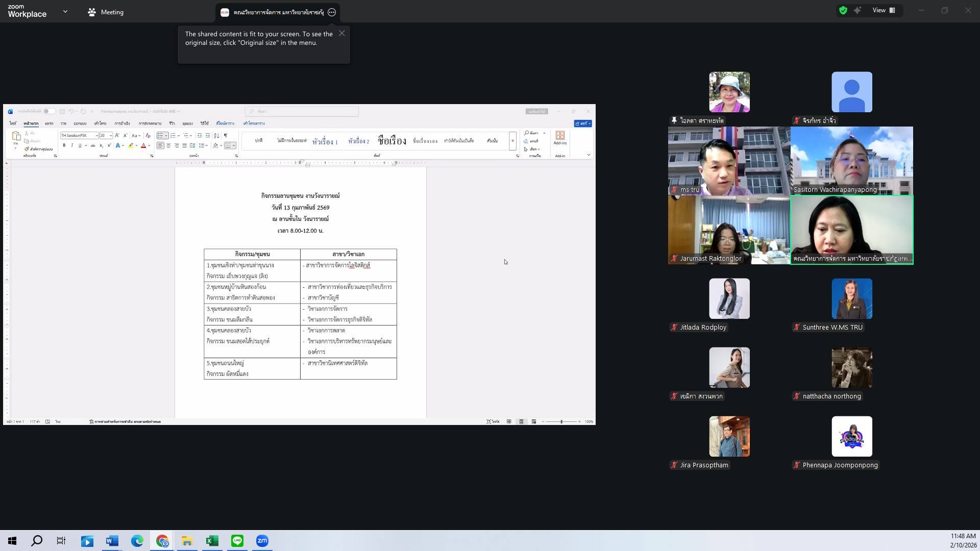This screenshot has width=980, height=551.
Task: Click the Save icon in Word title bar
Action: (62, 111)
